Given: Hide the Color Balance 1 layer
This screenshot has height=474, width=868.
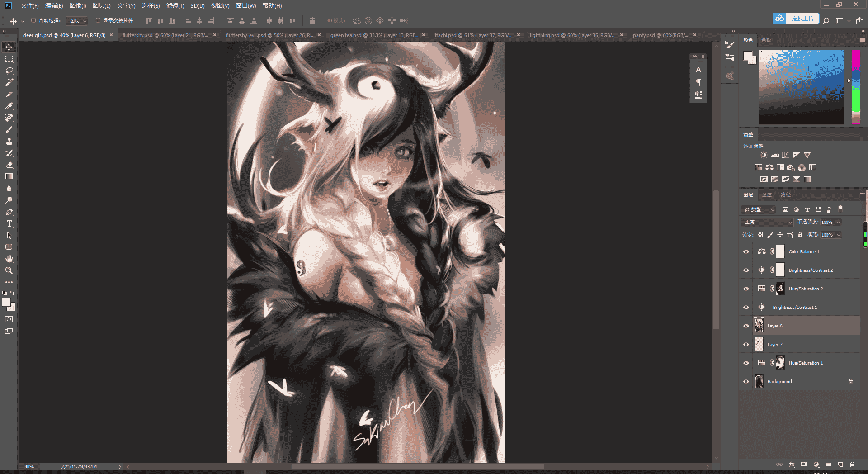Looking at the screenshot, I should [746, 252].
